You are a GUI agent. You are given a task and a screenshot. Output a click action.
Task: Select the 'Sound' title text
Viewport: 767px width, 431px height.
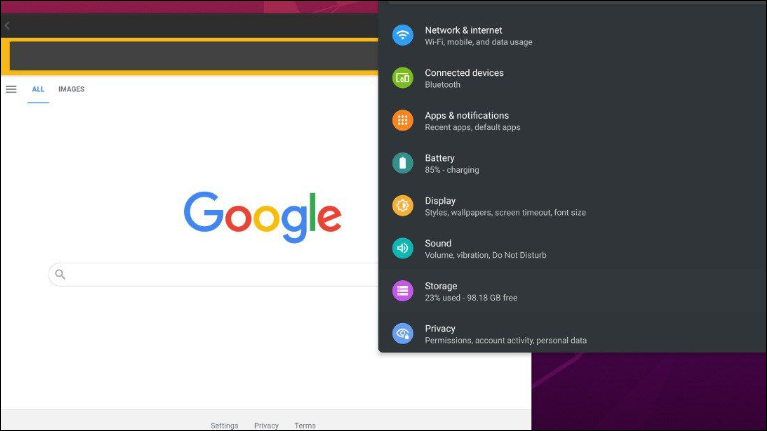click(x=438, y=243)
